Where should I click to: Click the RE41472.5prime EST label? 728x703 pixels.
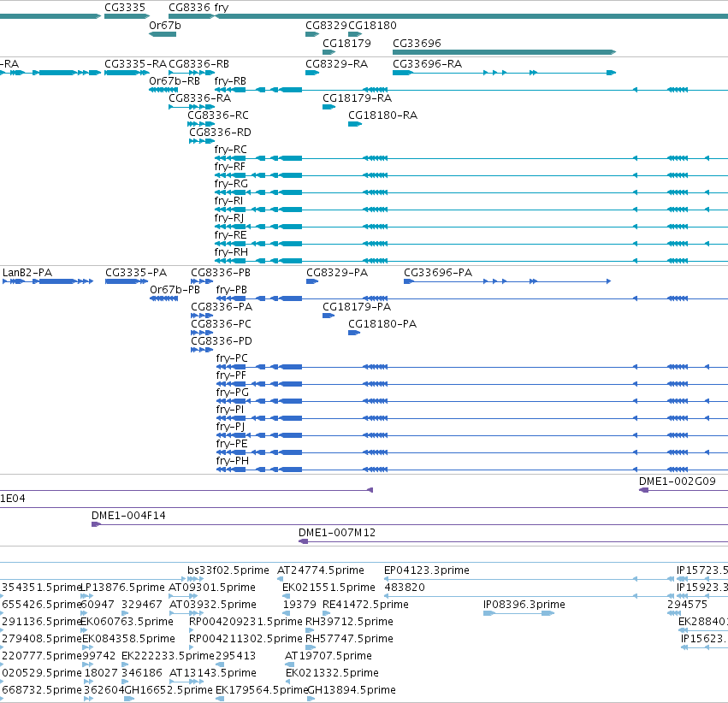coord(365,606)
